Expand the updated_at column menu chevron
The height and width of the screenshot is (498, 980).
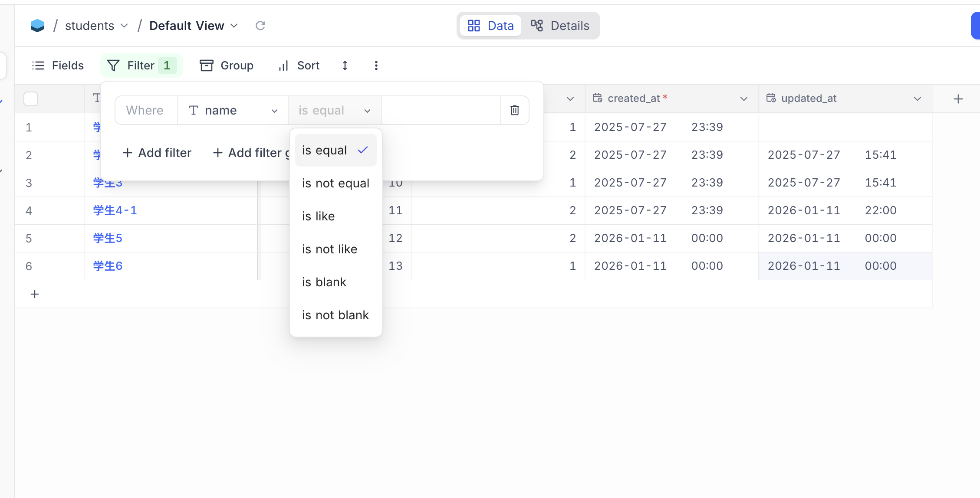point(917,99)
